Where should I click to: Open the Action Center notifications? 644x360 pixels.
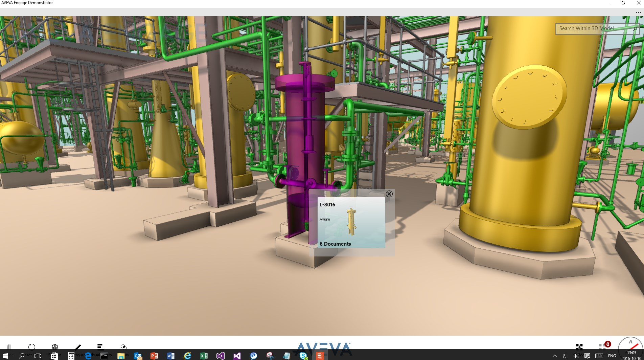[587, 356]
